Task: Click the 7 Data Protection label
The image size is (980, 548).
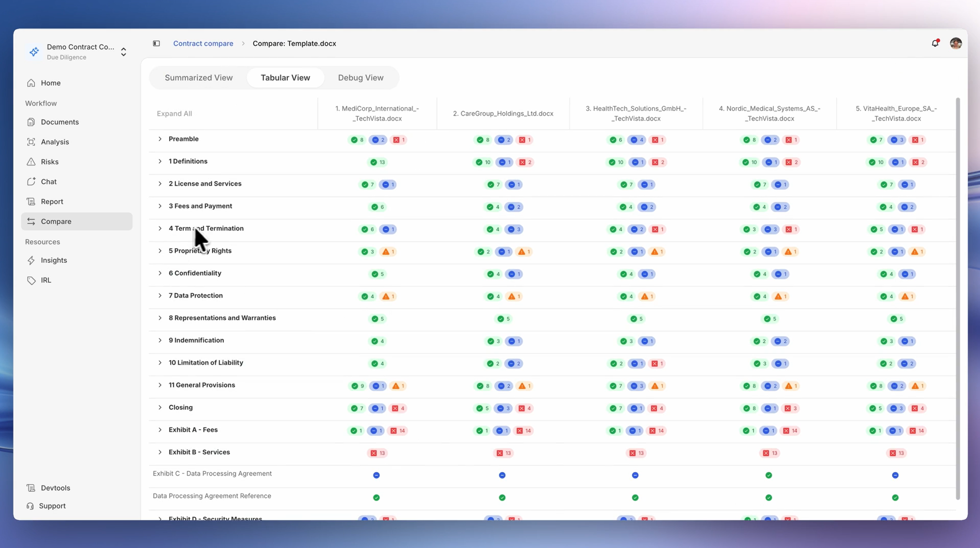Action: [x=195, y=295]
